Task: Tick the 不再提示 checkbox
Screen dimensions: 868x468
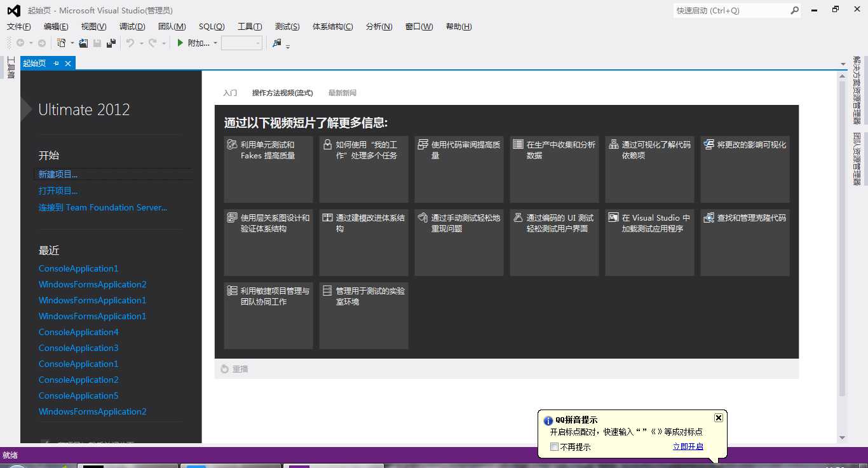Action: tap(555, 447)
